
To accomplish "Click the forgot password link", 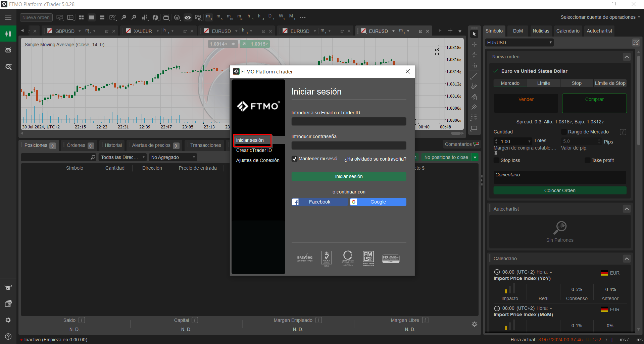I will pos(375,159).
